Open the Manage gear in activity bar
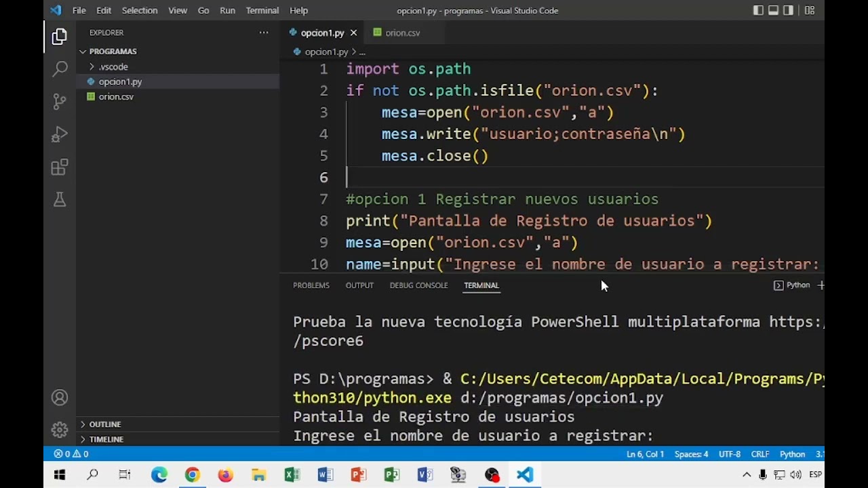This screenshot has height=488, width=868. pos(60,430)
